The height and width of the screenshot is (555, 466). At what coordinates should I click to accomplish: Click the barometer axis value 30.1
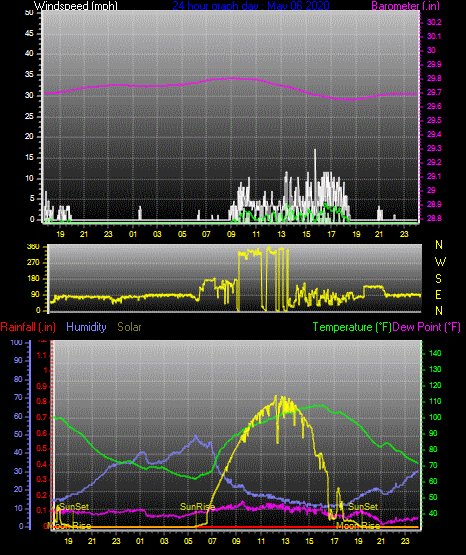click(434, 36)
